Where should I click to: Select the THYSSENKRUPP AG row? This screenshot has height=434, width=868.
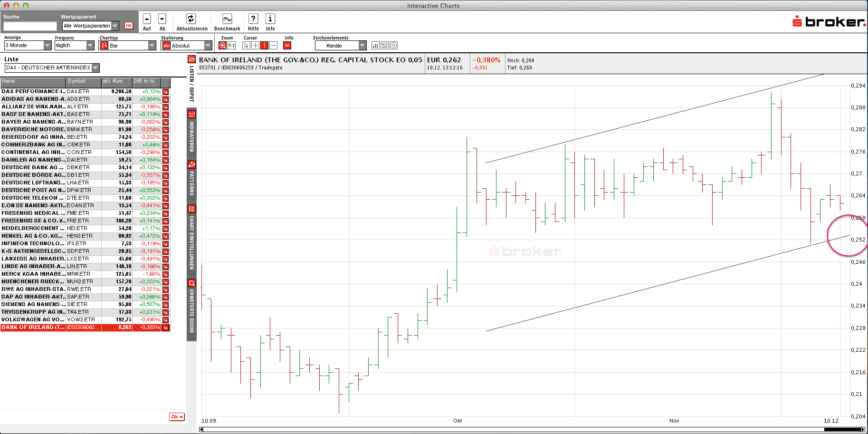85,312
